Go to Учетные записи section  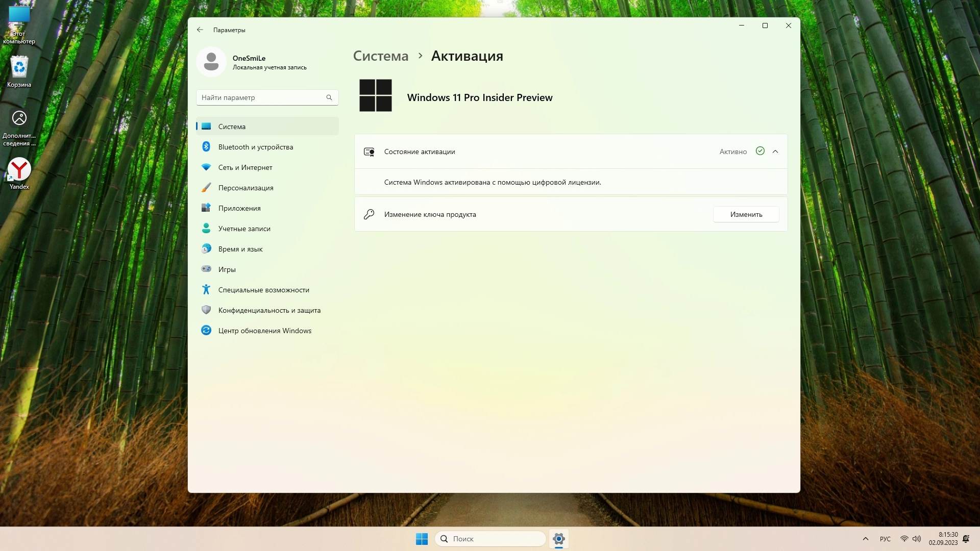244,229
